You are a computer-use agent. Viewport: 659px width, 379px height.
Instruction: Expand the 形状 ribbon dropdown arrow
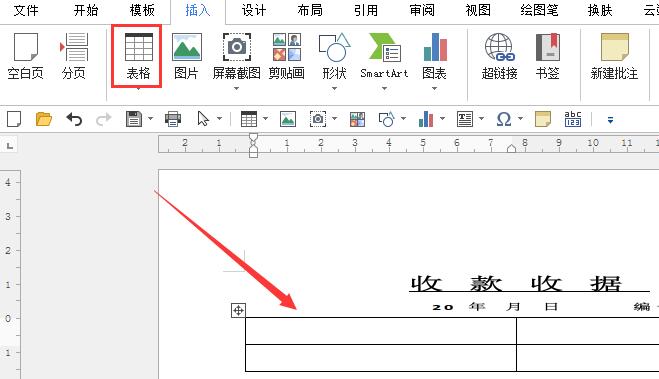[x=335, y=89]
